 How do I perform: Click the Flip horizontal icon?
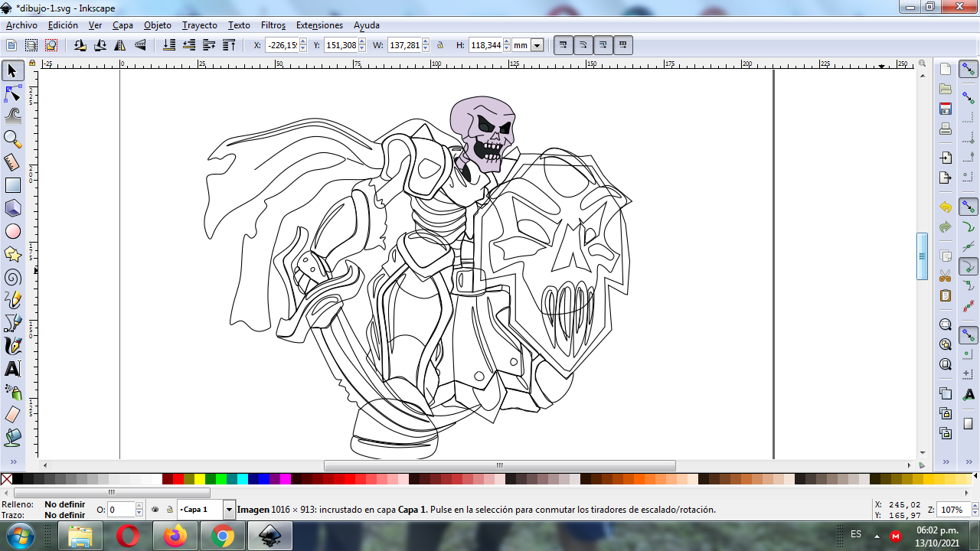[x=120, y=45]
